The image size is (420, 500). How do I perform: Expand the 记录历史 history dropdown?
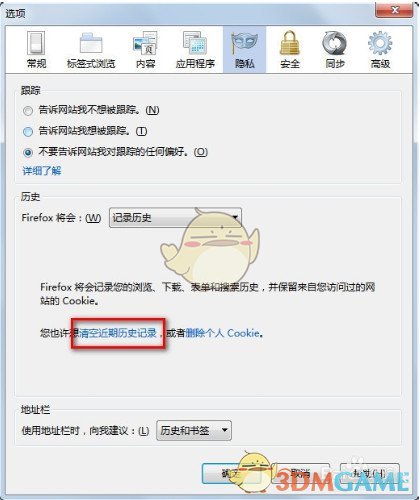coord(175,218)
